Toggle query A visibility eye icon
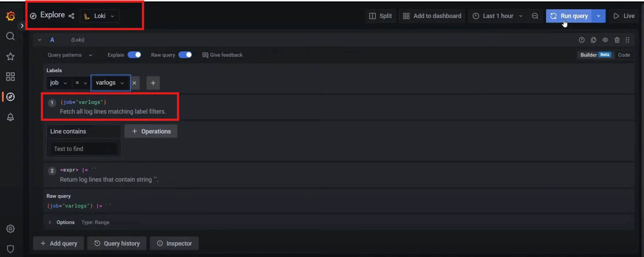The width and height of the screenshot is (644, 257). pyautogui.click(x=605, y=40)
